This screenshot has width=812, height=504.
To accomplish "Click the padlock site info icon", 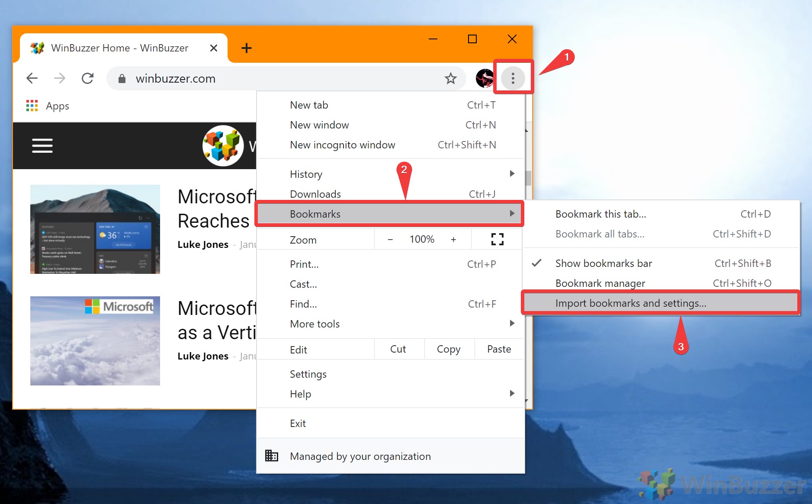I will point(122,78).
